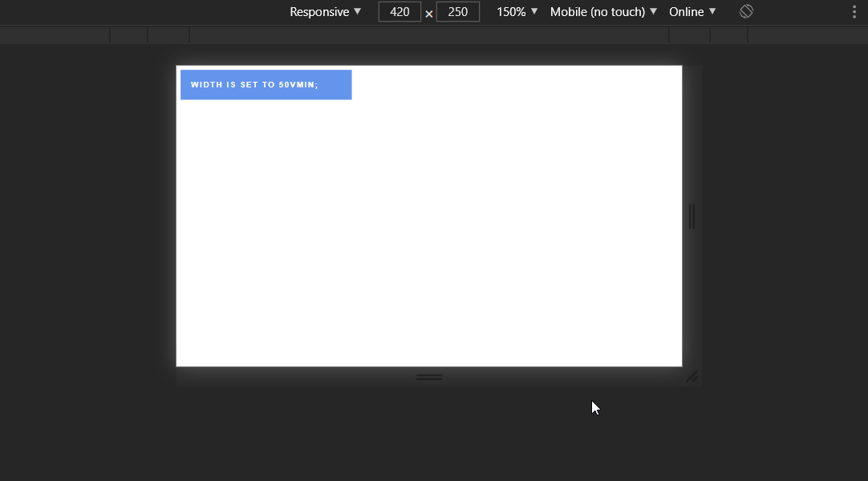Open the device toolbar more options menu
The width and height of the screenshot is (868, 481).
tap(854, 12)
